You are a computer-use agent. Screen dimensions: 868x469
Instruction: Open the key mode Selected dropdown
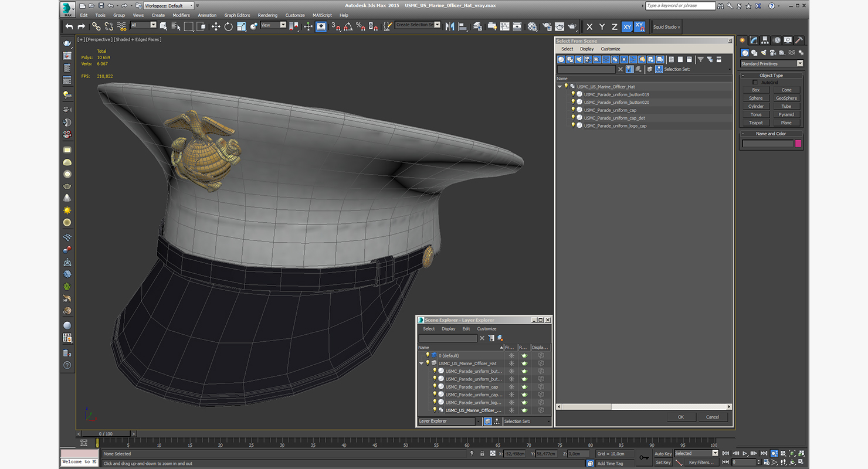pos(696,453)
